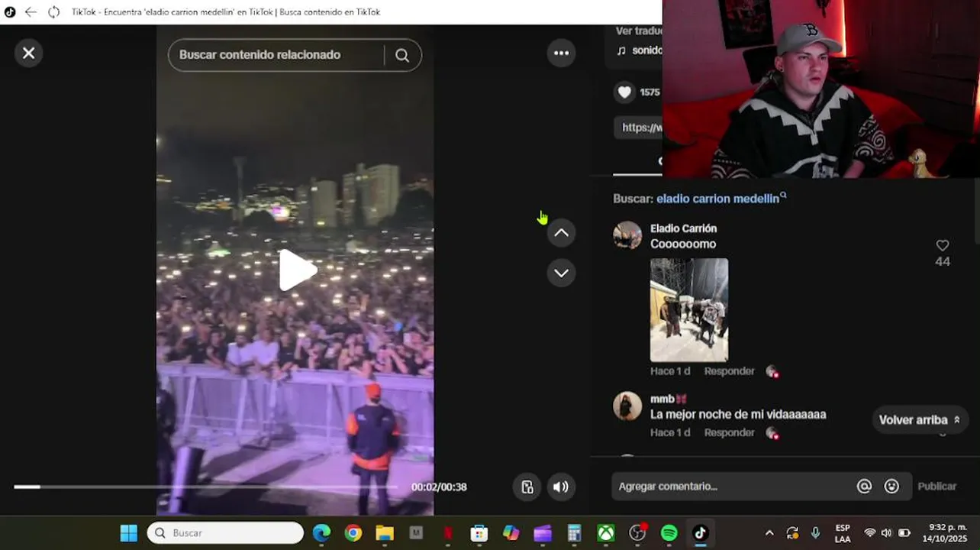The image size is (980, 550).
Task: Click Volver arriba button
Action: pyautogui.click(x=920, y=419)
